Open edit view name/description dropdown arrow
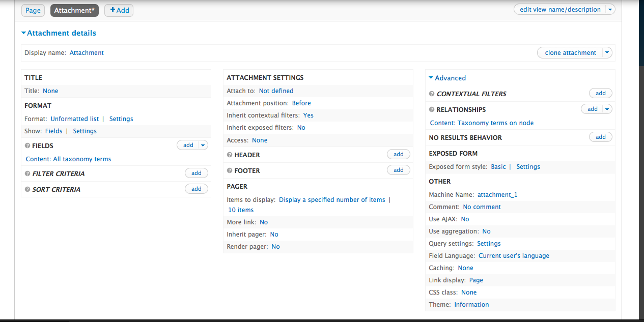The height and width of the screenshot is (322, 644). [610, 10]
